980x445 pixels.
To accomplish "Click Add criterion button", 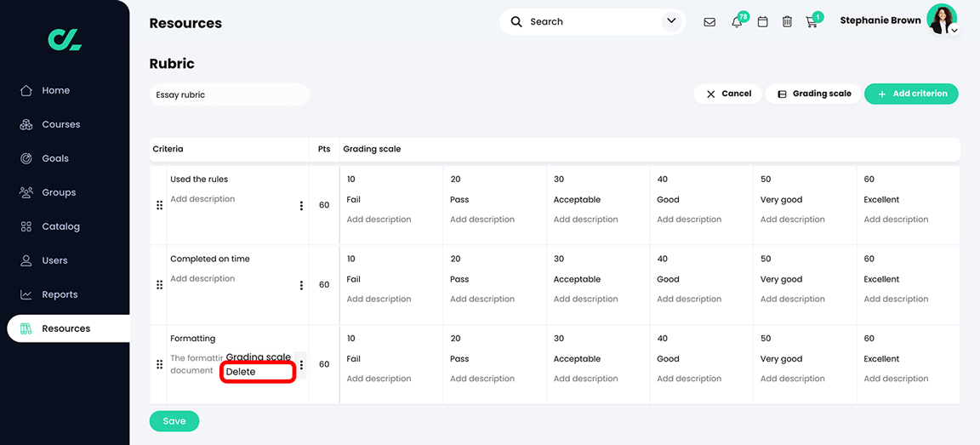I will click(911, 94).
